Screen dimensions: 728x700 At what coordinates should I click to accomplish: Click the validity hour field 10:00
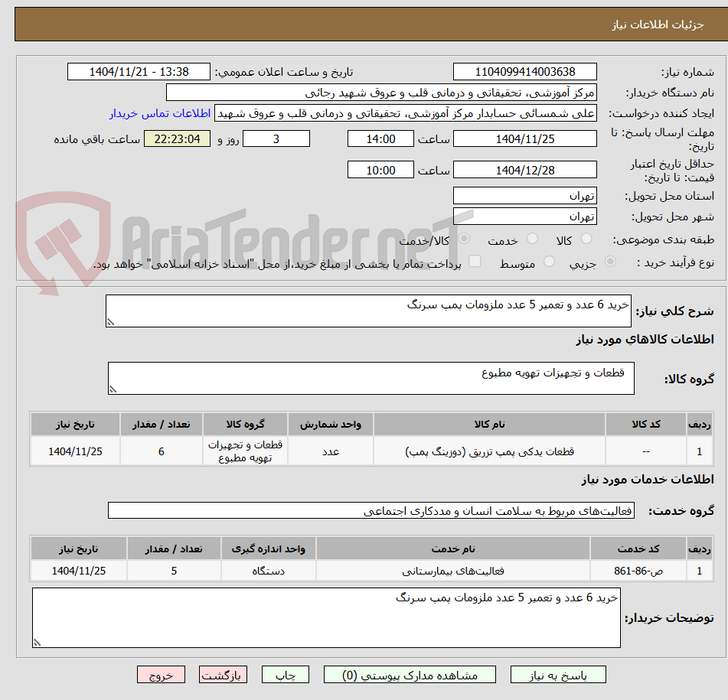[x=380, y=170]
